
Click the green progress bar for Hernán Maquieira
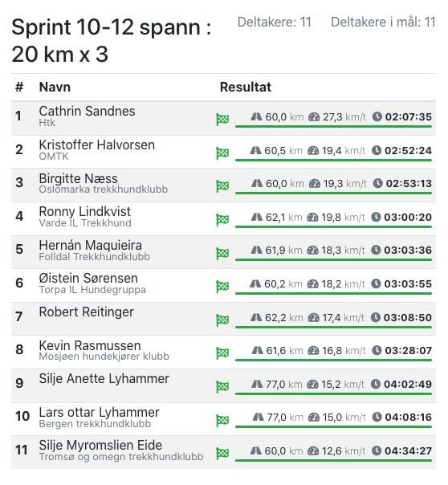tap(333, 260)
